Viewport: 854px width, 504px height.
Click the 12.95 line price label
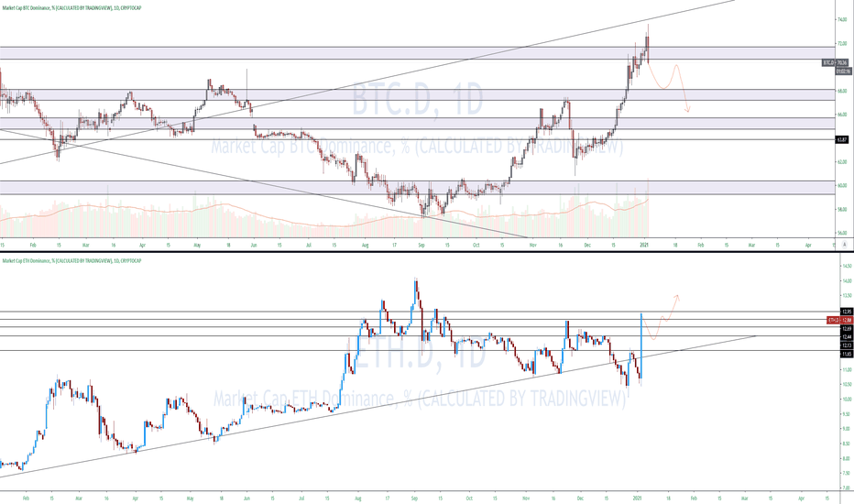(846, 312)
